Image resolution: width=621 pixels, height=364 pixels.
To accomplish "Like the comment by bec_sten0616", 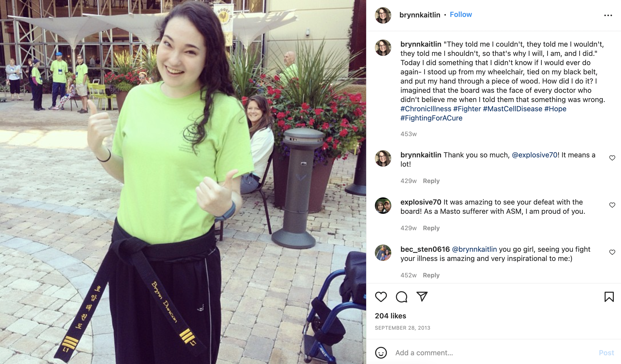I will coord(612,252).
